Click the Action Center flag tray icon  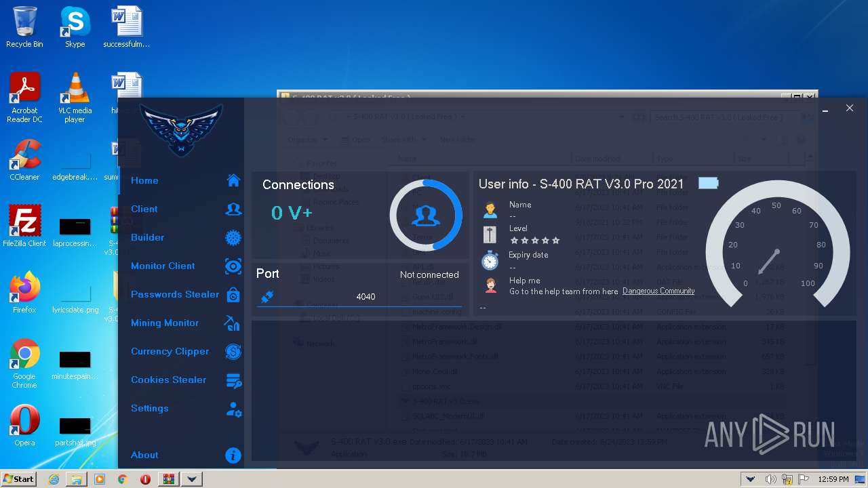click(802, 479)
